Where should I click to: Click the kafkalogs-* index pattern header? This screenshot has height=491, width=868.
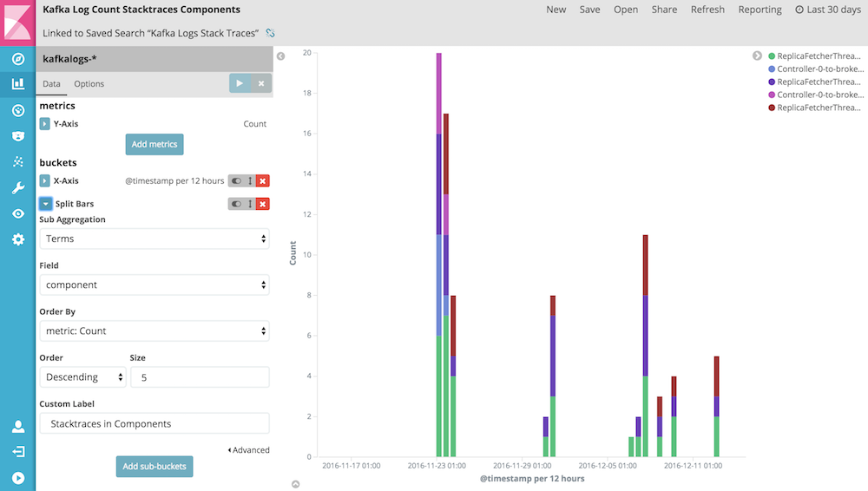pos(155,59)
